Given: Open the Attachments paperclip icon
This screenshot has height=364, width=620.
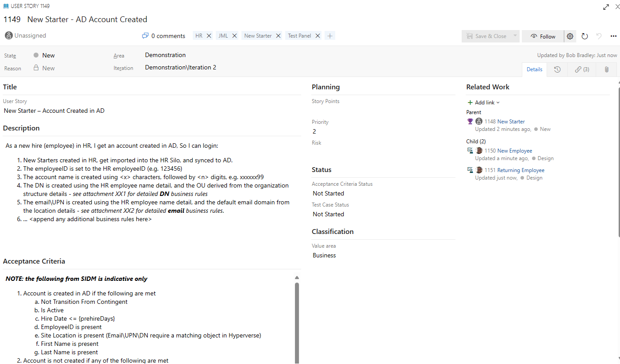Looking at the screenshot, I should (606, 69).
